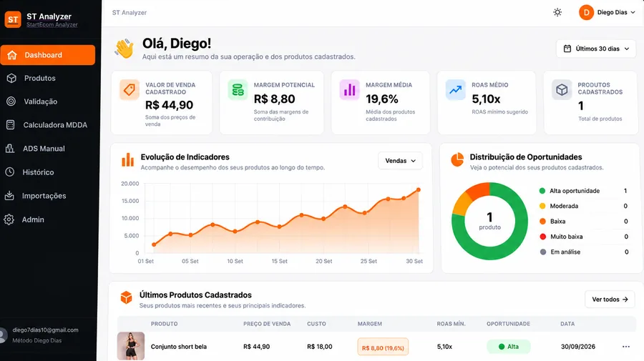Click the Produtos Cadastrados cube icon
This screenshot has width=644, height=361.
(x=562, y=90)
